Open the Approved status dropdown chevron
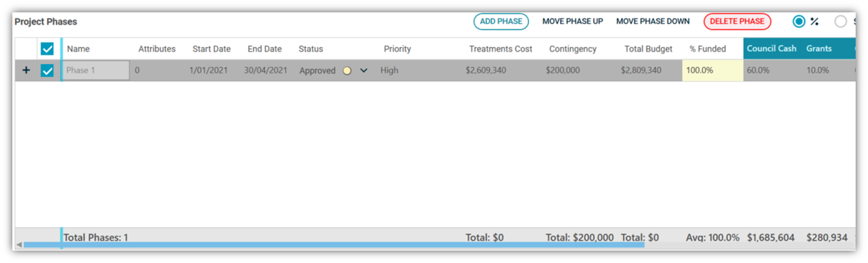The image size is (868, 263). (364, 70)
